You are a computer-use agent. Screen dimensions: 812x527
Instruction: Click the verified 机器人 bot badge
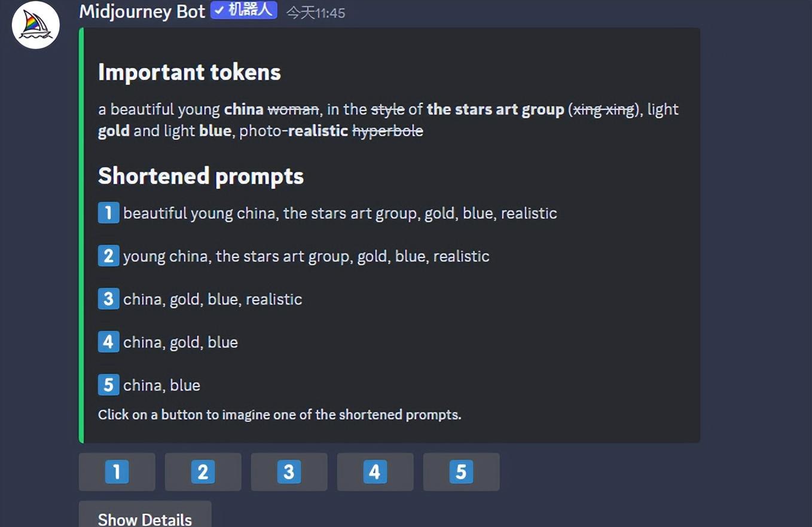click(244, 10)
